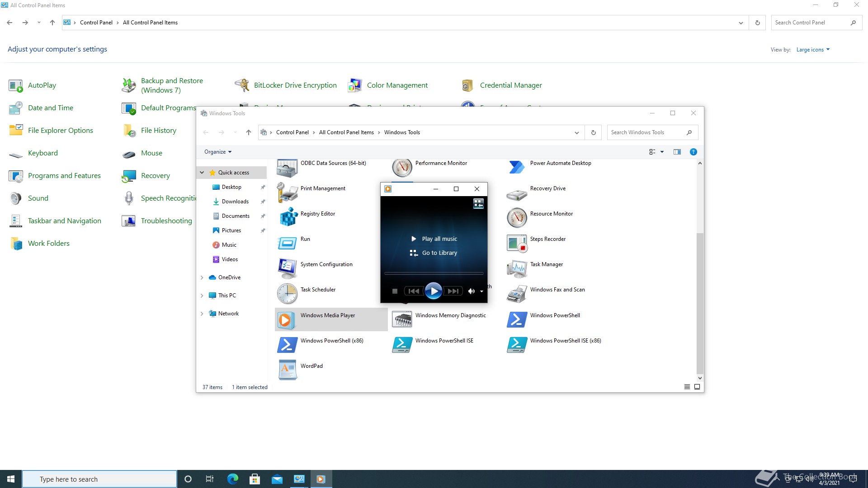
Task: Open System Configuration
Action: tap(326, 264)
